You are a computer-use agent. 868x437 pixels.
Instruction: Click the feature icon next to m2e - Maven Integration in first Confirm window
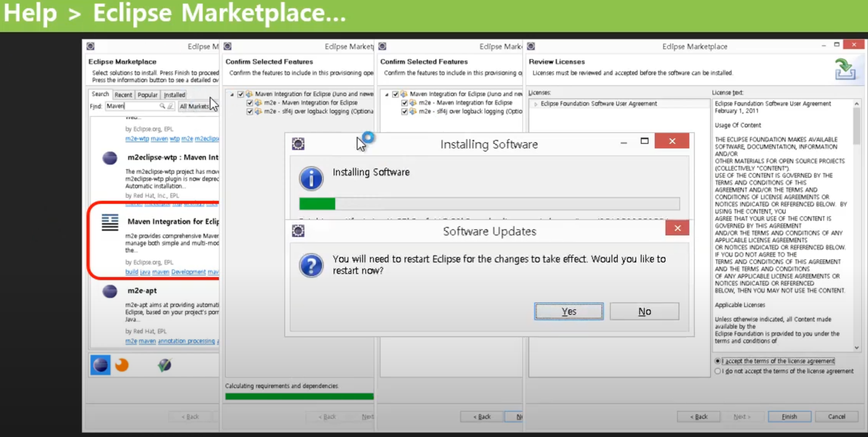point(258,103)
